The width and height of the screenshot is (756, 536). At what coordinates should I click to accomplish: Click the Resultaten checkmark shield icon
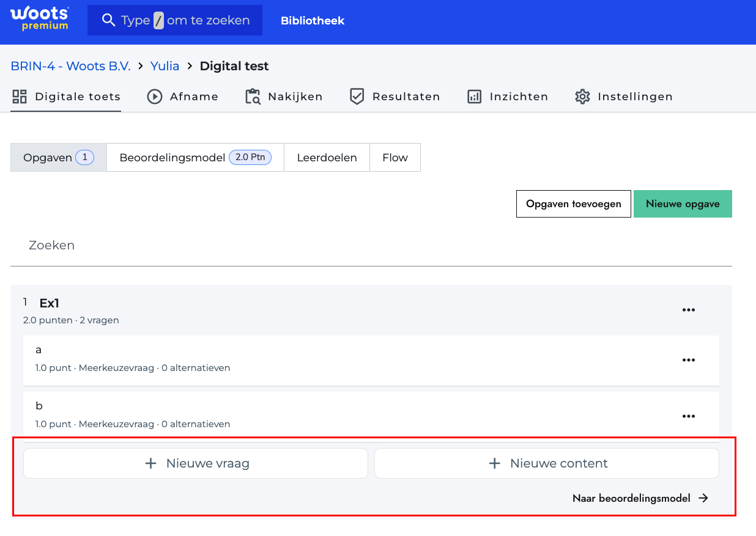click(x=357, y=97)
